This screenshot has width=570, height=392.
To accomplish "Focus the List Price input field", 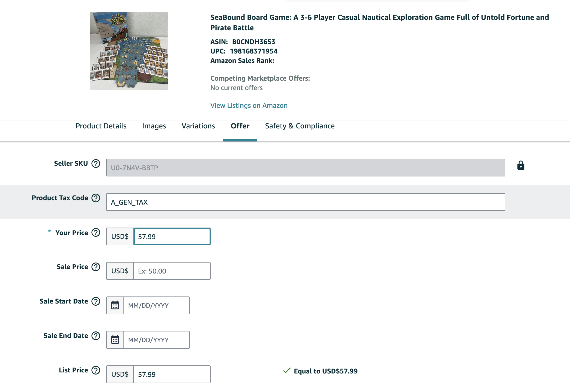I will click(172, 374).
